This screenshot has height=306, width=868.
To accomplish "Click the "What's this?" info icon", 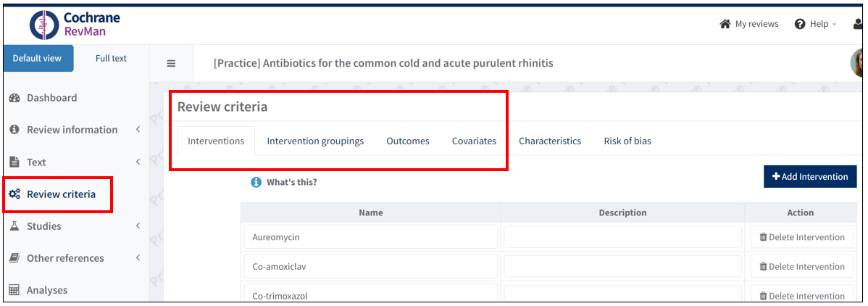I will tap(256, 182).
